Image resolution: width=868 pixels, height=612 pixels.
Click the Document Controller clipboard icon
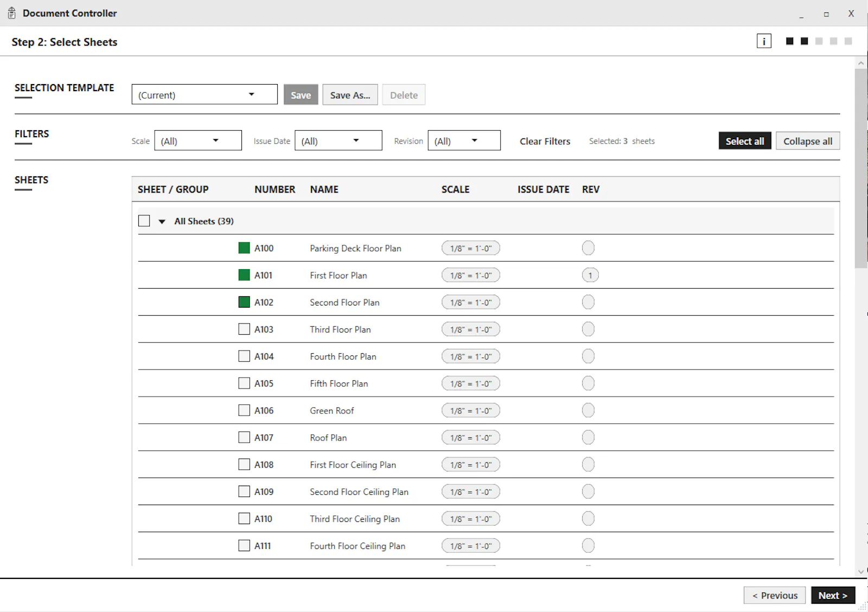click(x=11, y=13)
